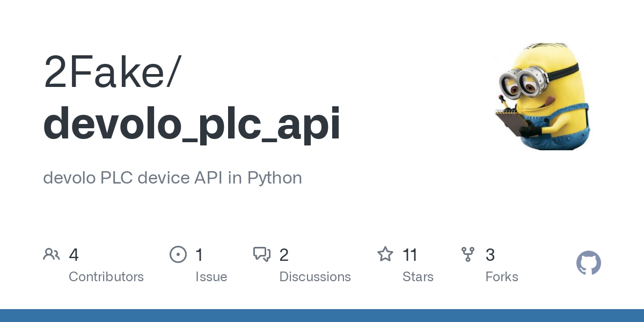Click the Contributors label

point(106,277)
